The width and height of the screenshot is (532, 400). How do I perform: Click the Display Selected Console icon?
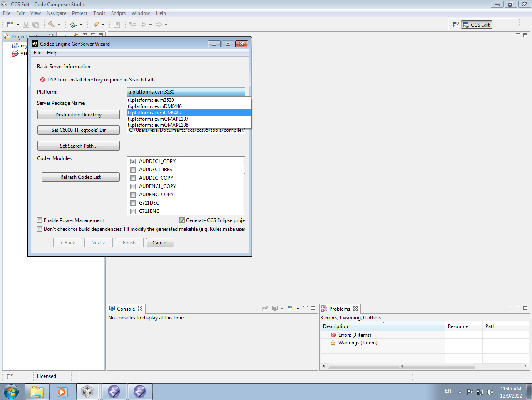coord(275,309)
